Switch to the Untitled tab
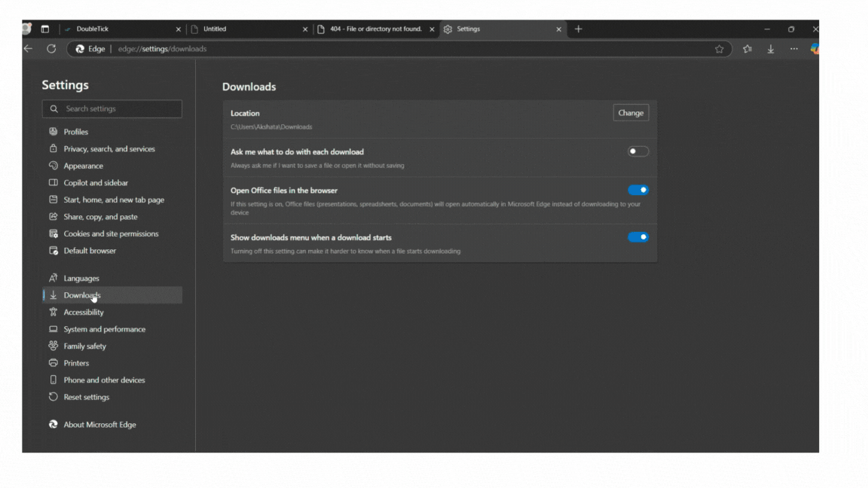The width and height of the screenshot is (868, 488). [x=241, y=29]
